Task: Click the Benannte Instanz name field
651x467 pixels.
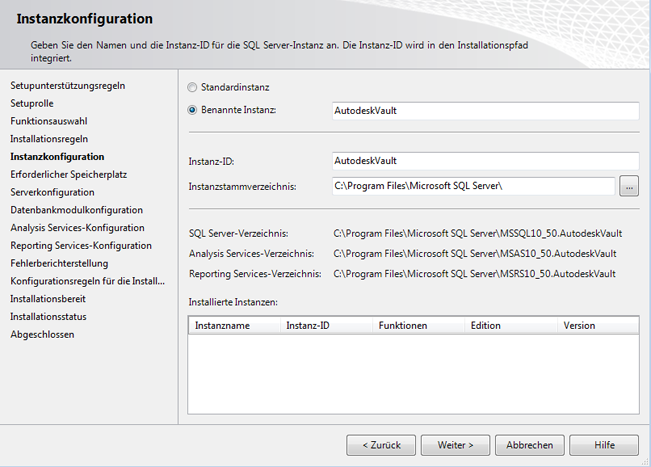Action: pos(485,111)
